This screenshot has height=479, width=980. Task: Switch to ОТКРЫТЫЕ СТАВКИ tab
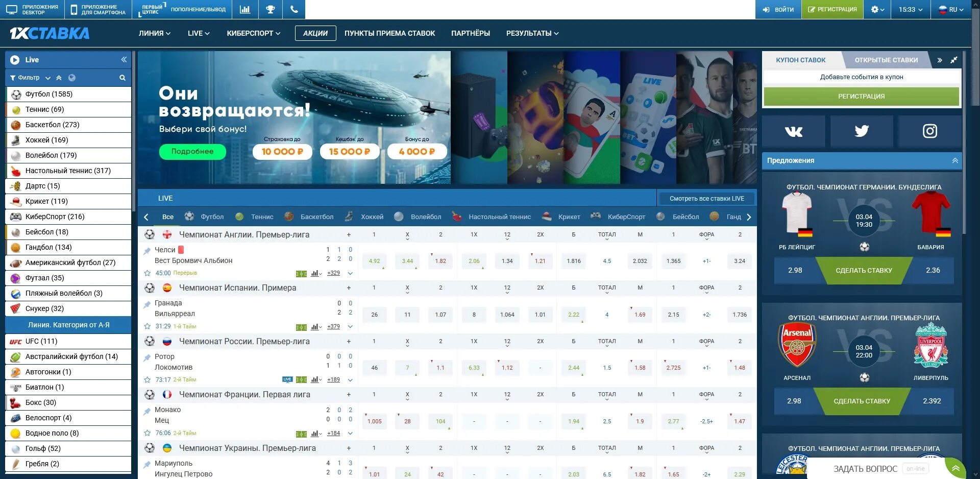[x=886, y=60]
